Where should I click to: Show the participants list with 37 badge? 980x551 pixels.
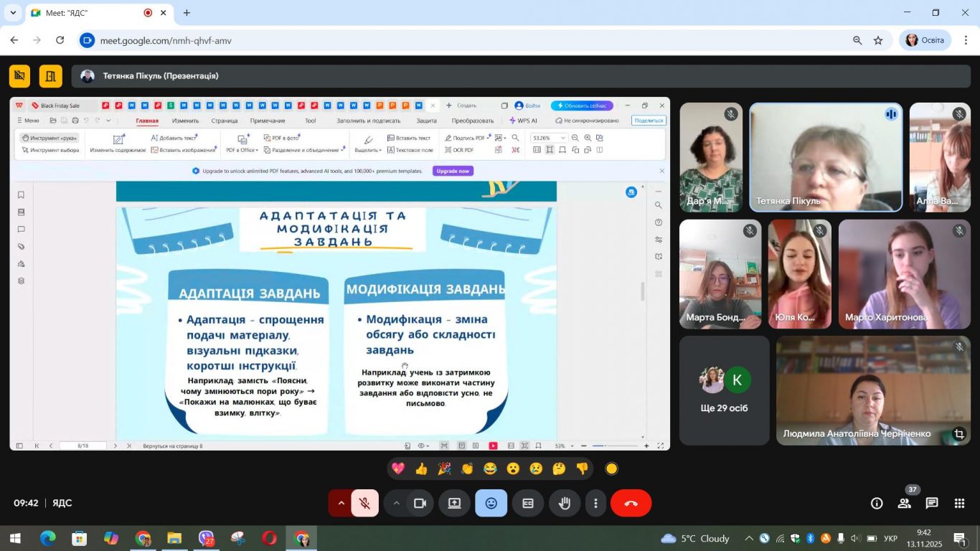click(905, 504)
